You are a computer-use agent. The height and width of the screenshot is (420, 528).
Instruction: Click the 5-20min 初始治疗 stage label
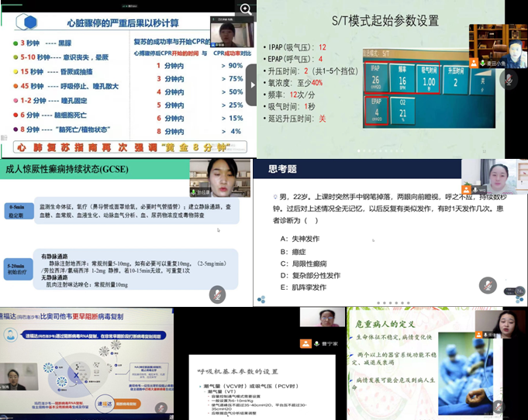18,266
